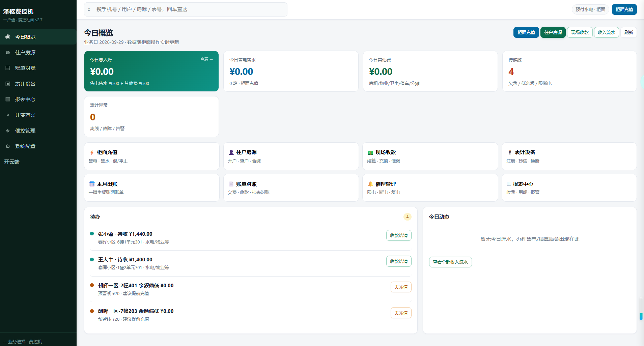Open the 表计异常 summary card
The width and height of the screenshot is (644, 346).
click(151, 117)
